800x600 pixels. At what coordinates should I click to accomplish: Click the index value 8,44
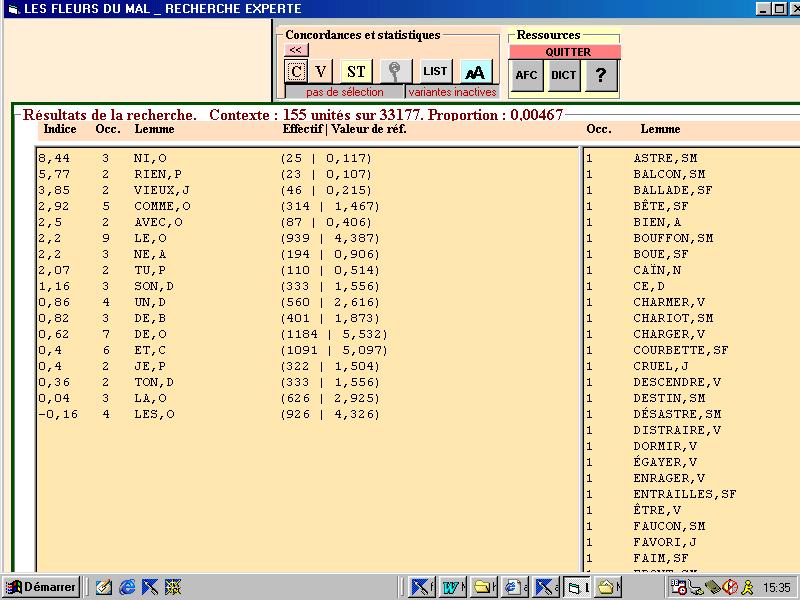54,158
